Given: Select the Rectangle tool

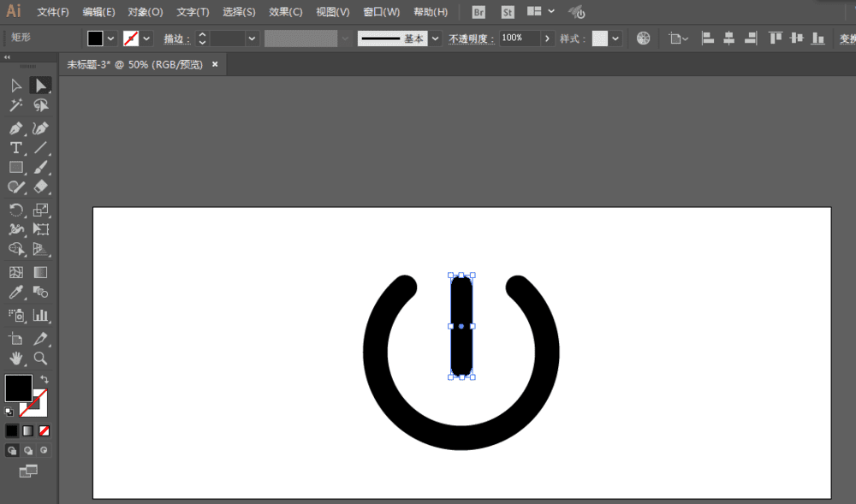Looking at the screenshot, I should (x=15, y=168).
